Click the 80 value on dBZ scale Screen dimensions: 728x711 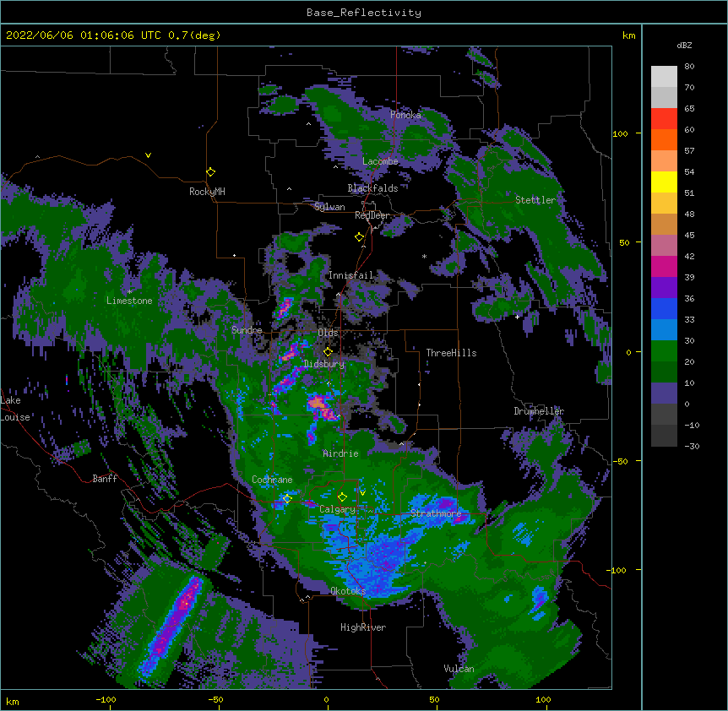[x=689, y=67]
